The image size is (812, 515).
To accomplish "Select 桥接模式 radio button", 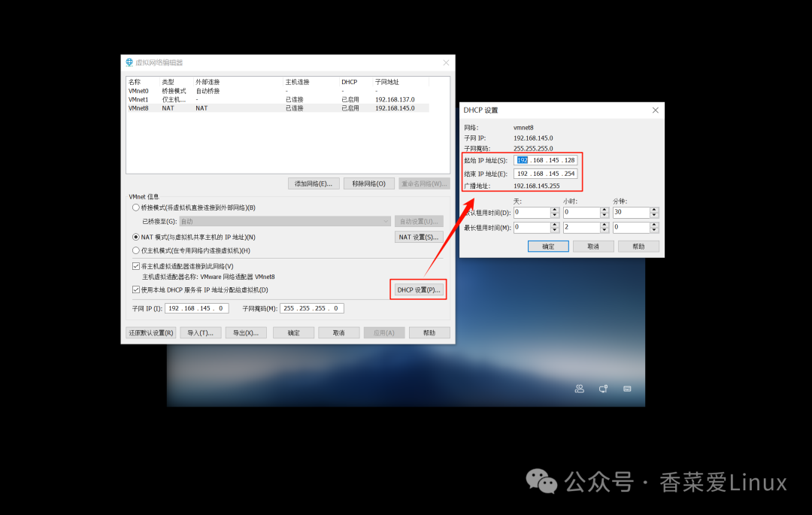I will point(135,208).
